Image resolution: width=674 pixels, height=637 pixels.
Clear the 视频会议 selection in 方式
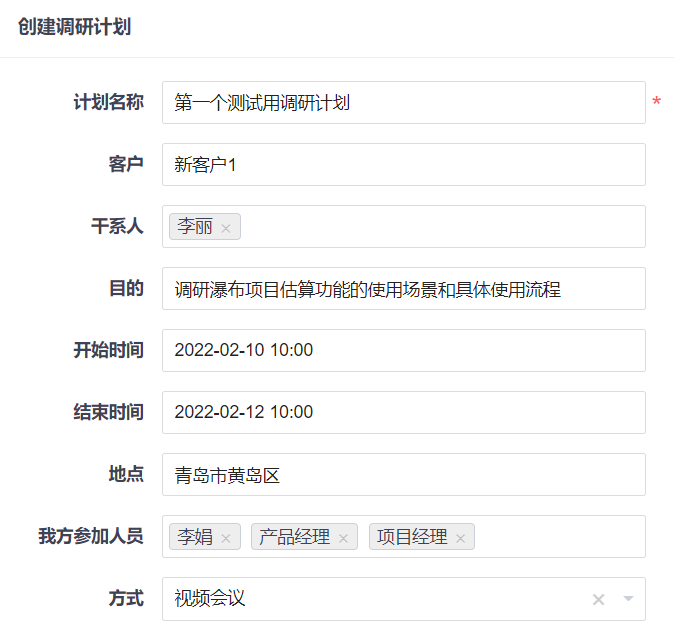(x=598, y=599)
